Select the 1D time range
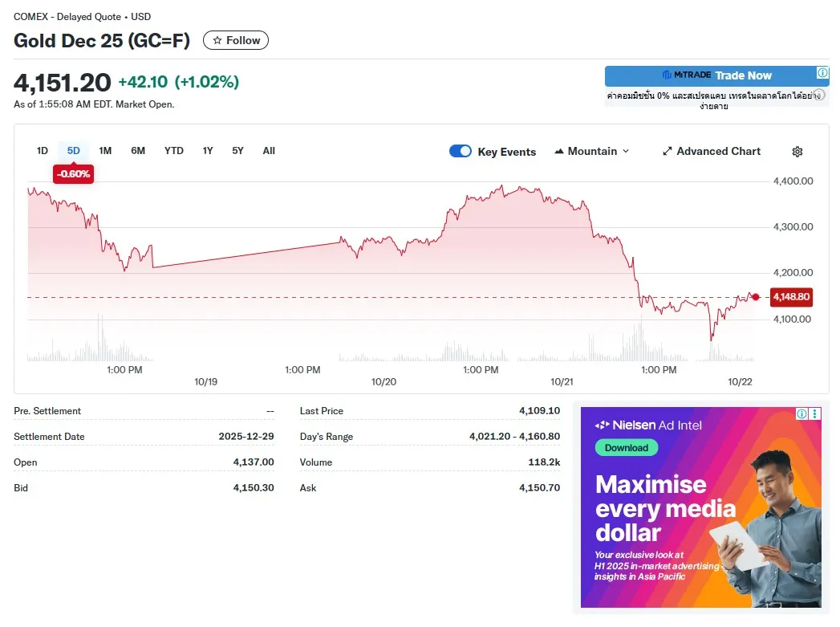 pos(43,151)
